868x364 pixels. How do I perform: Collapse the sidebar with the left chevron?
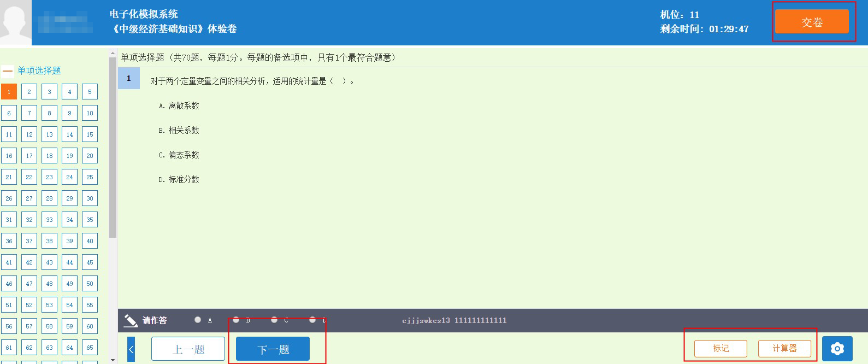(131, 349)
